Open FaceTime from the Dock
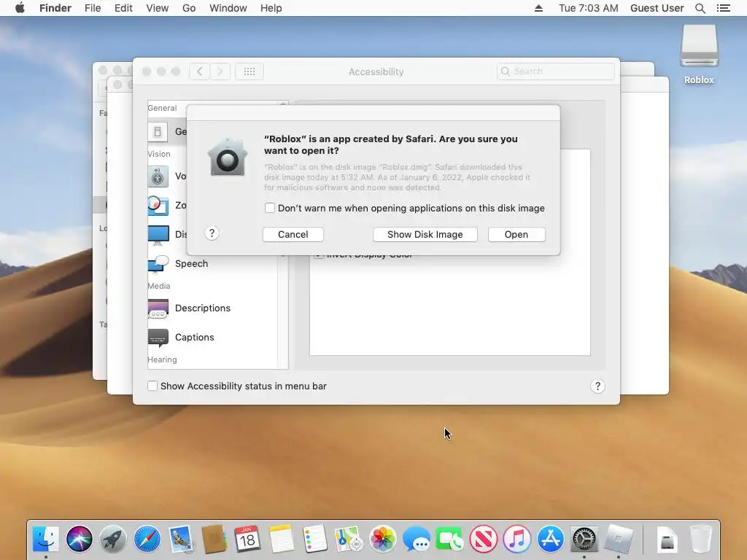747x560 pixels. pos(449,540)
